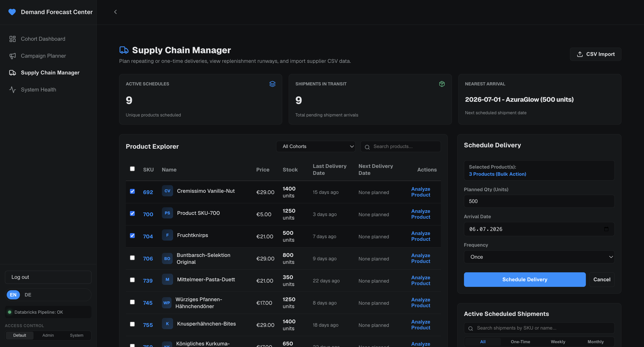644x347 pixels.
Task: Click the CSV Import button
Action: pos(595,54)
